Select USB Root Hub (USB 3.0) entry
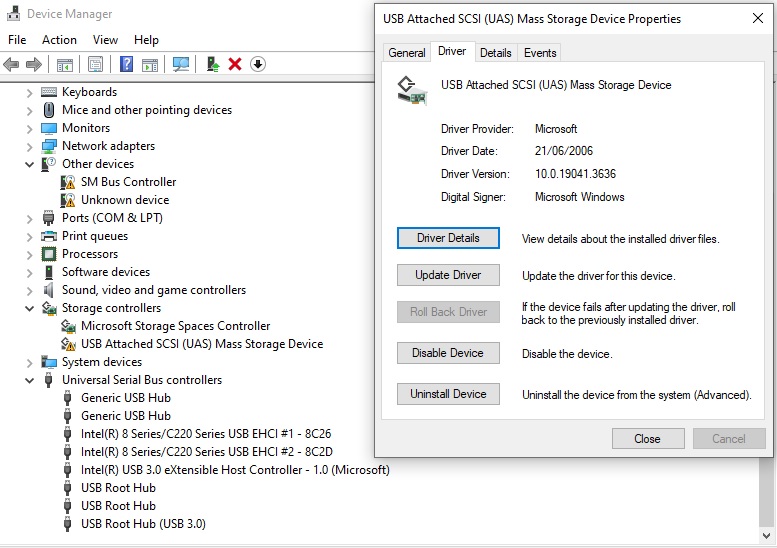Screen dimensions: 777x548 [x=143, y=524]
